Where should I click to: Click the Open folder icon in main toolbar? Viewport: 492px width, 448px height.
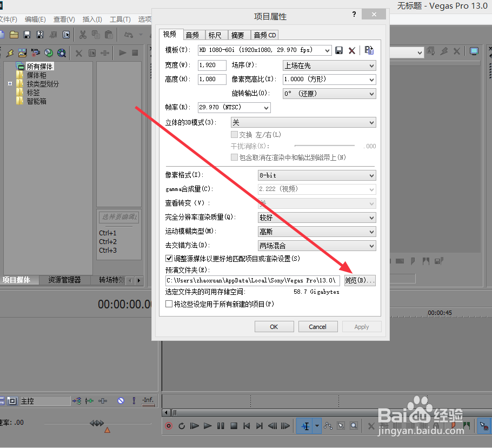(14, 35)
